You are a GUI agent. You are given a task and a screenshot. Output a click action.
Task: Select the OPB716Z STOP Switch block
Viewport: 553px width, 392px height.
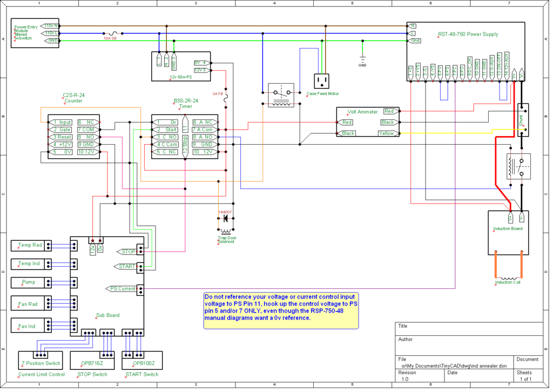coord(92,360)
